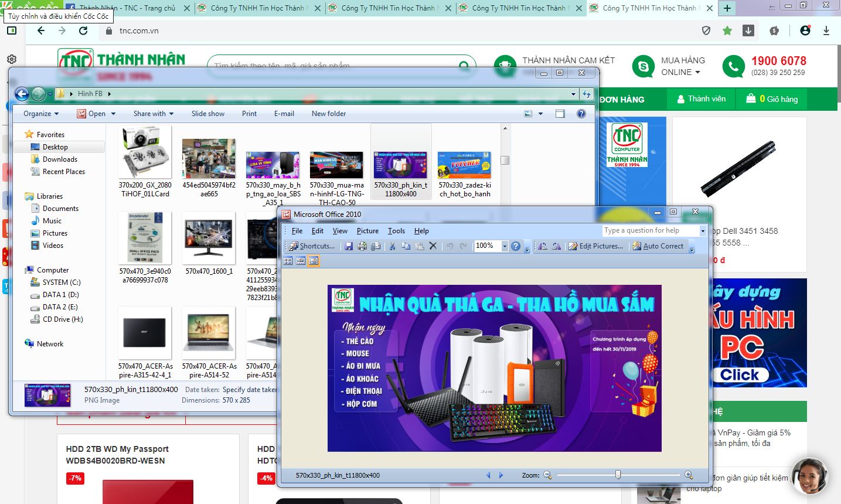Open Picture Manager Help via blue question icon
841x504 pixels.
(516, 246)
